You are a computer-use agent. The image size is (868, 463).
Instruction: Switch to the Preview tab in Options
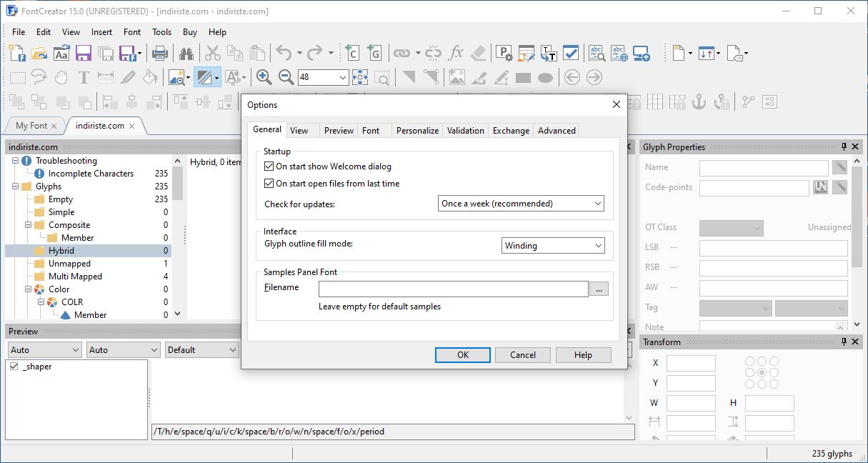339,130
